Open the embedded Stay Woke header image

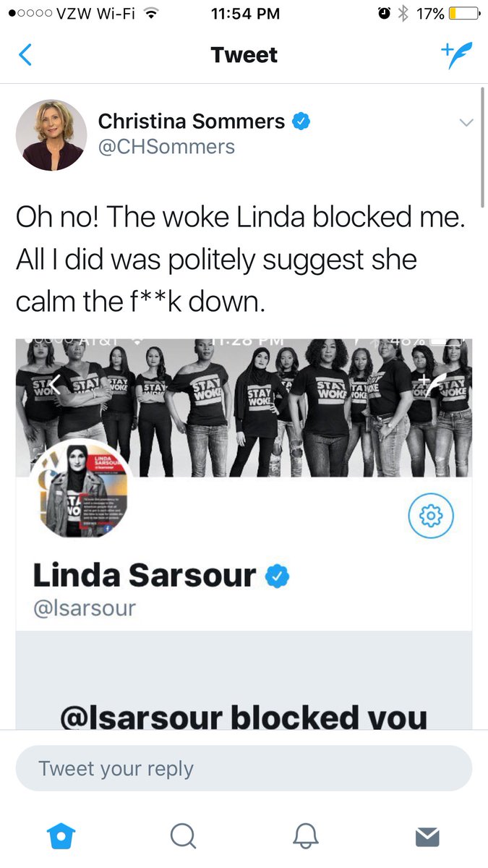pyautogui.click(x=244, y=407)
